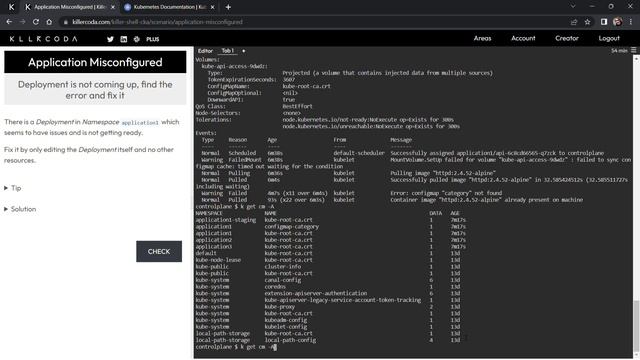Open the Account page
Image resolution: width=640 pixels, height=360 pixels.
pos(523,38)
